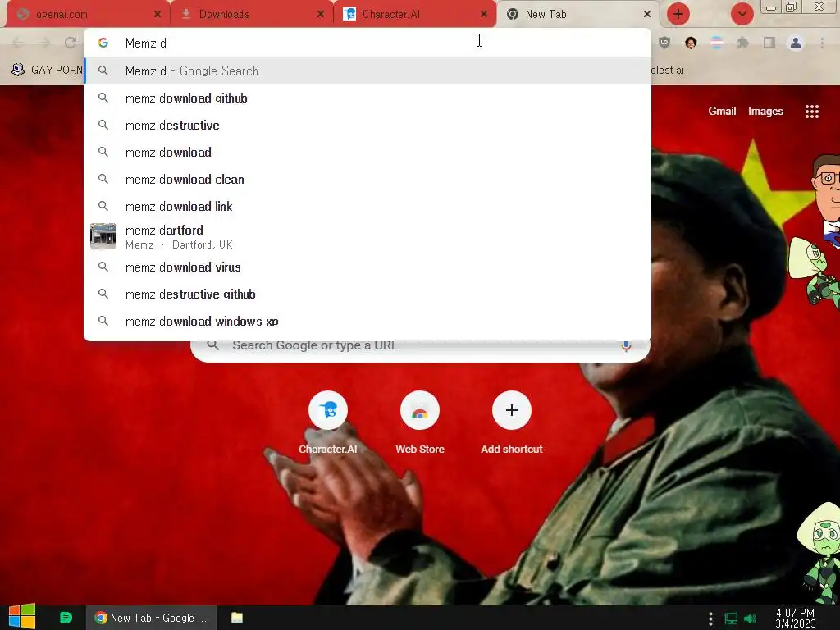
Task: Open the Chrome profile avatar
Action: 796,43
